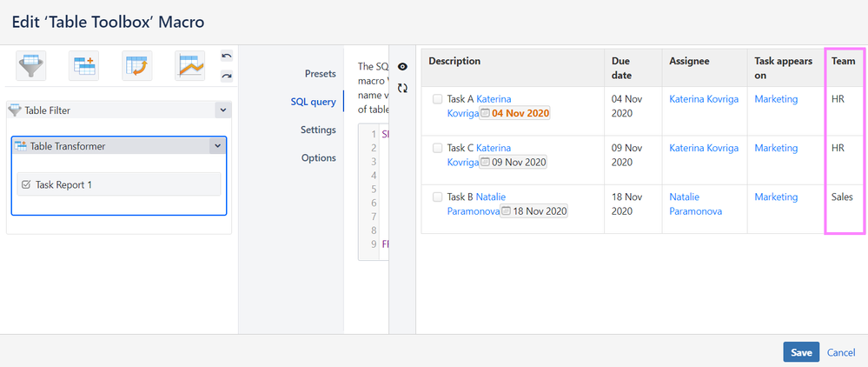Click the refresh preview icon
Viewport: 868px width, 367px height.
(x=402, y=88)
